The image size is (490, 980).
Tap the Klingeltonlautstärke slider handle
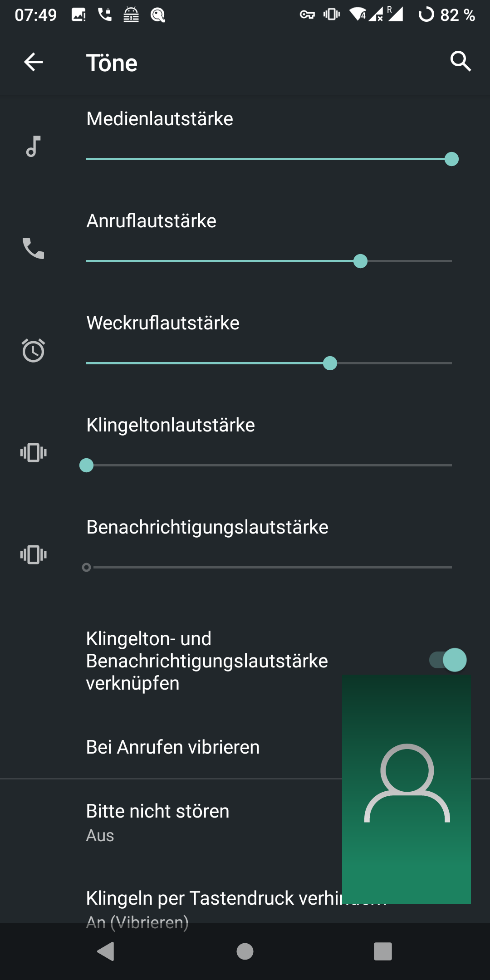tap(86, 465)
